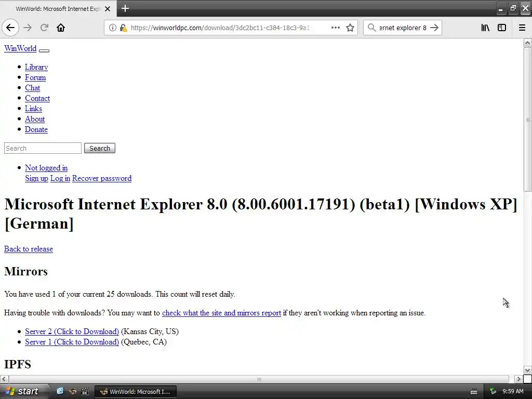Open the Chat link
The image size is (532, 399).
[33, 88]
